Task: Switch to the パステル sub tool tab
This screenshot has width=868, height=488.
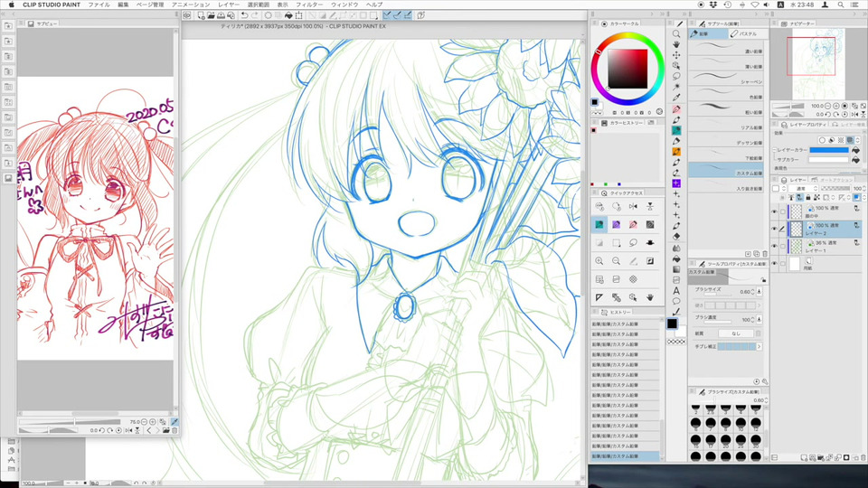Action: 748,33
